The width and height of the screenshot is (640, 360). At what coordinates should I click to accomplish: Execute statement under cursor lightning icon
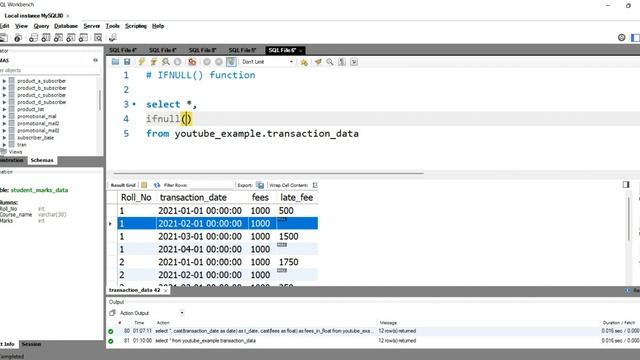[x=153, y=62]
